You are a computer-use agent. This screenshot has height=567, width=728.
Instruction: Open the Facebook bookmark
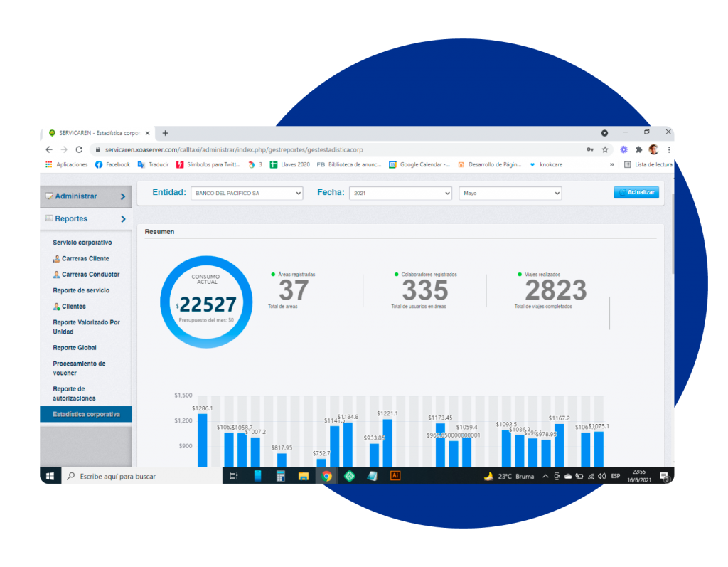[112, 164]
